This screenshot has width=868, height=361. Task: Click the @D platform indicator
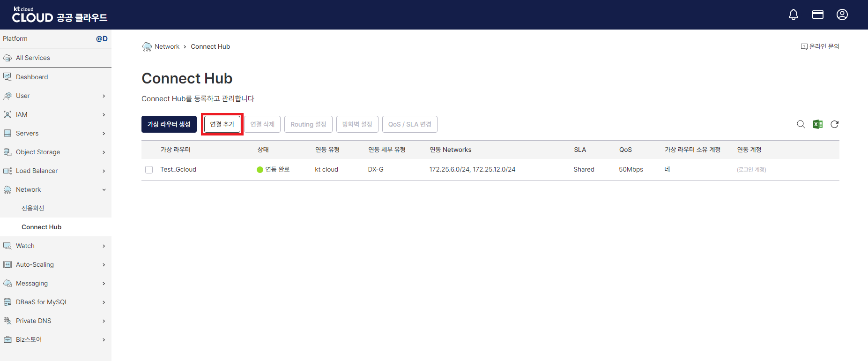tap(102, 38)
